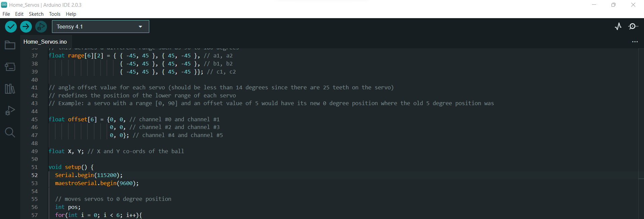This screenshot has width=644, height=219.
Task: Open the Help menu
Action: (x=71, y=14)
